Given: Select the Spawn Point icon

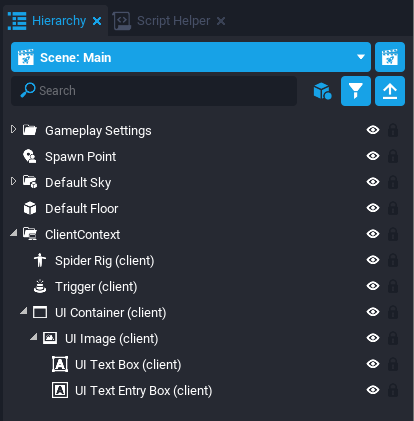Looking at the screenshot, I should point(30,156).
